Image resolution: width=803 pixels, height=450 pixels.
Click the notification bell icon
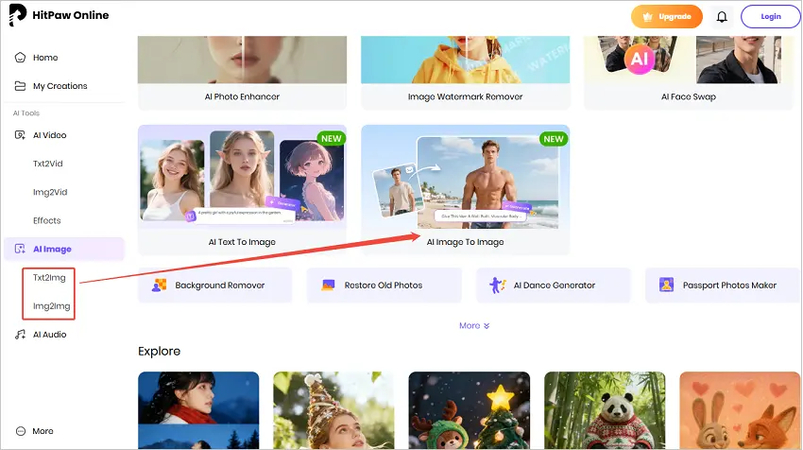(721, 17)
